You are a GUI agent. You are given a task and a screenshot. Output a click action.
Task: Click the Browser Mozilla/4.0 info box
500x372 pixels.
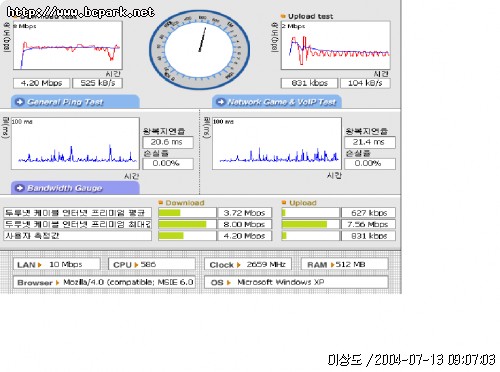[104, 282]
